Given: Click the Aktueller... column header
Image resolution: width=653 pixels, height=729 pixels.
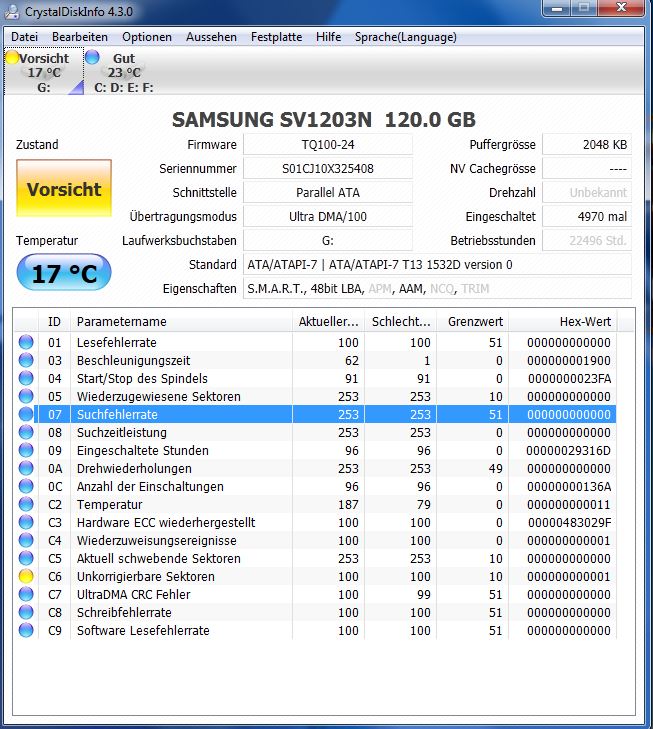Looking at the screenshot, I should (329, 322).
